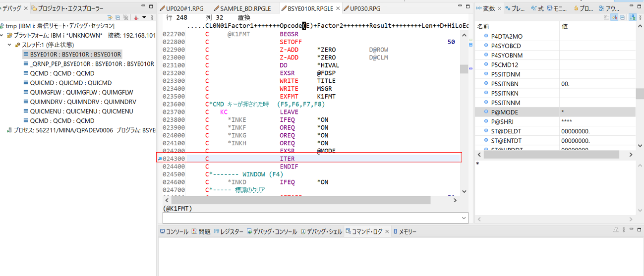Select the BSYE010R stack frame

point(72,55)
